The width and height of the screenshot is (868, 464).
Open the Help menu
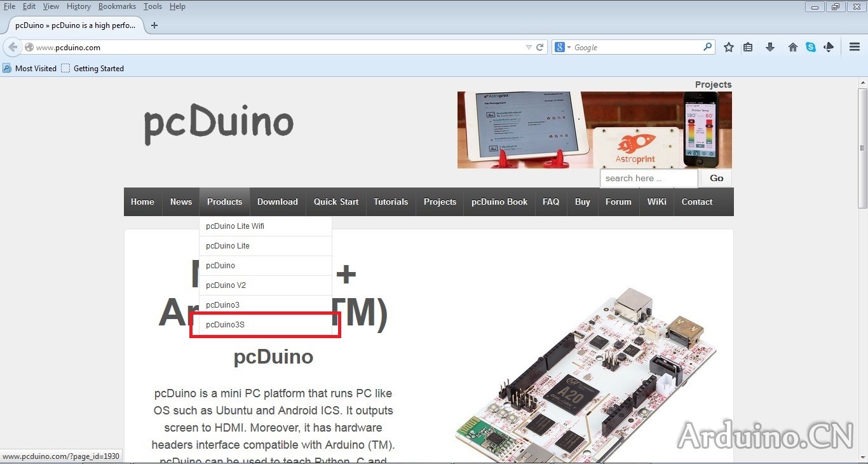point(177,6)
